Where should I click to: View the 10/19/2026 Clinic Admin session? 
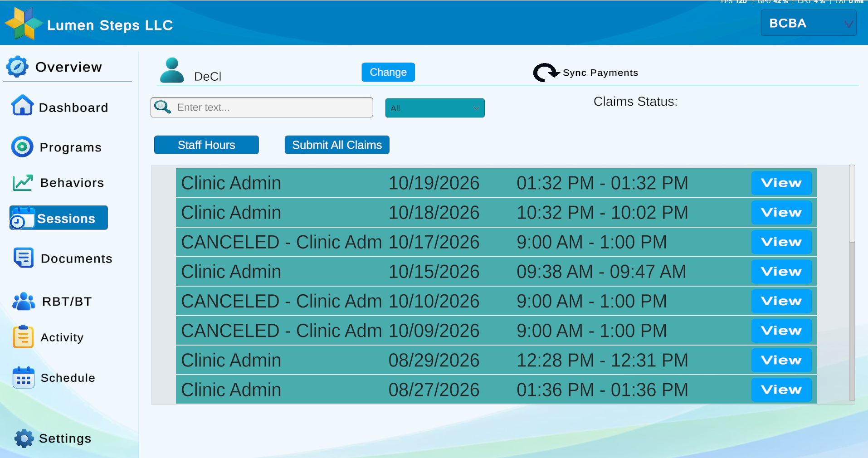[781, 183]
